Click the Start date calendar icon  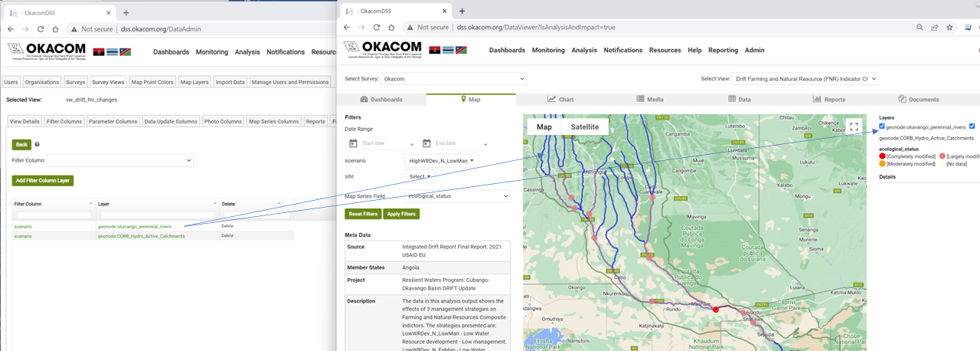(353, 143)
